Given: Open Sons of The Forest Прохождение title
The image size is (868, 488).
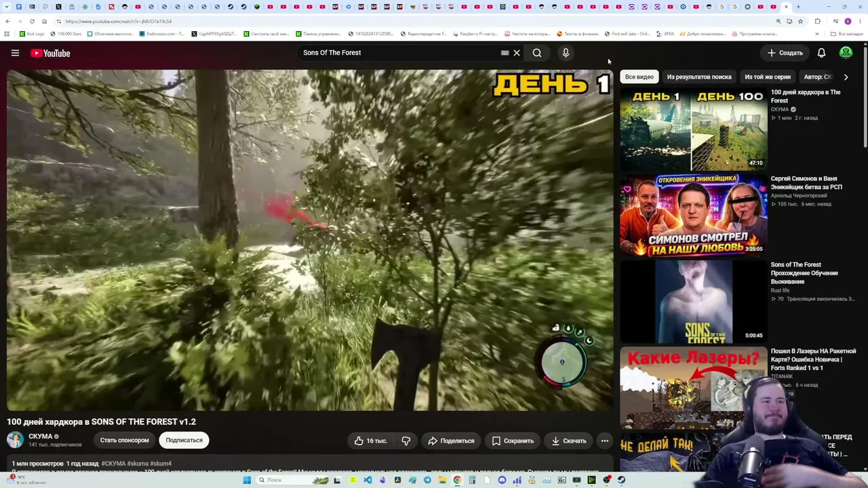Looking at the screenshot, I should point(804,273).
